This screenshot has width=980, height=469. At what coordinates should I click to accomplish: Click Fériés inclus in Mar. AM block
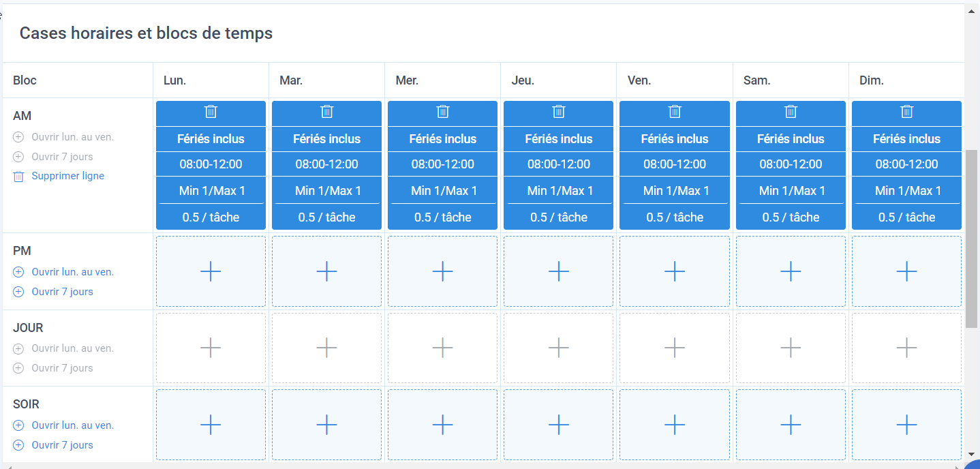pyautogui.click(x=326, y=138)
